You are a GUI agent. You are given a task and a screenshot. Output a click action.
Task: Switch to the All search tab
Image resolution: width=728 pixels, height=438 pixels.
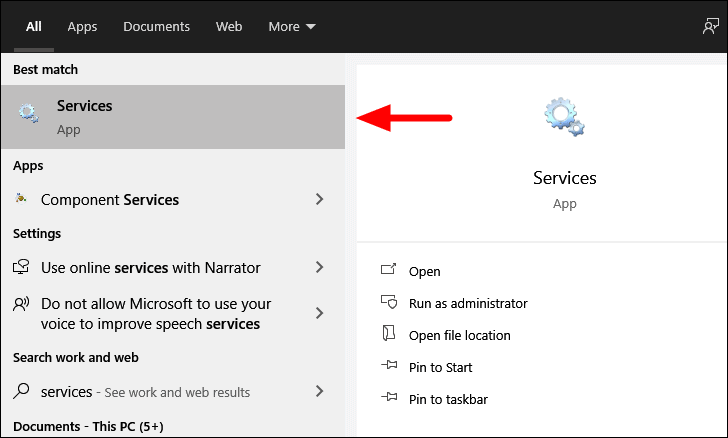click(x=33, y=26)
